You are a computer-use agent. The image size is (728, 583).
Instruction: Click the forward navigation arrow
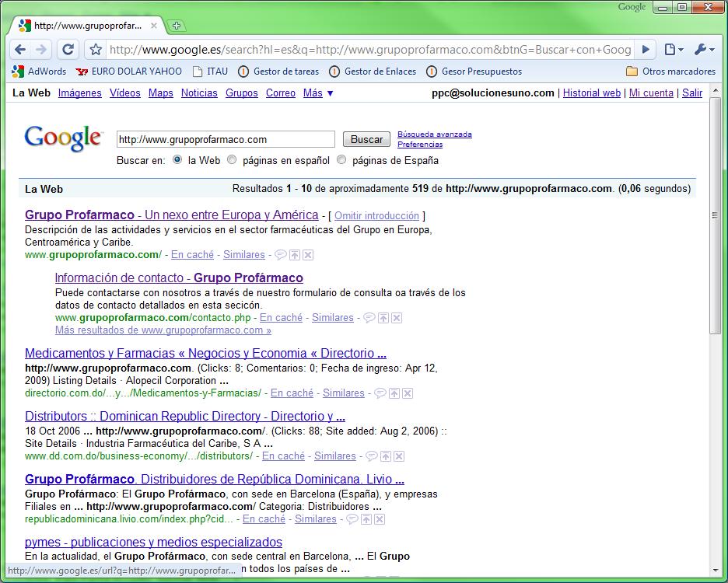coord(41,49)
